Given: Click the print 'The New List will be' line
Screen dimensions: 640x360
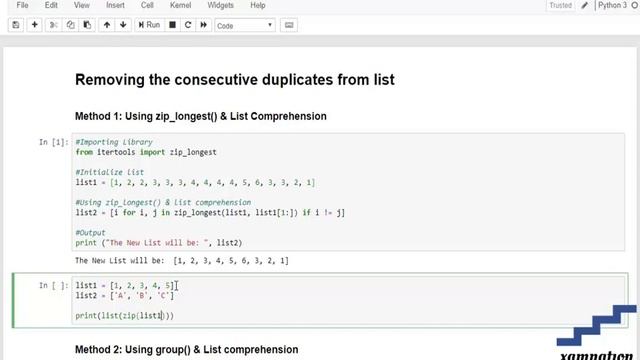Looking at the screenshot, I should [159, 243].
